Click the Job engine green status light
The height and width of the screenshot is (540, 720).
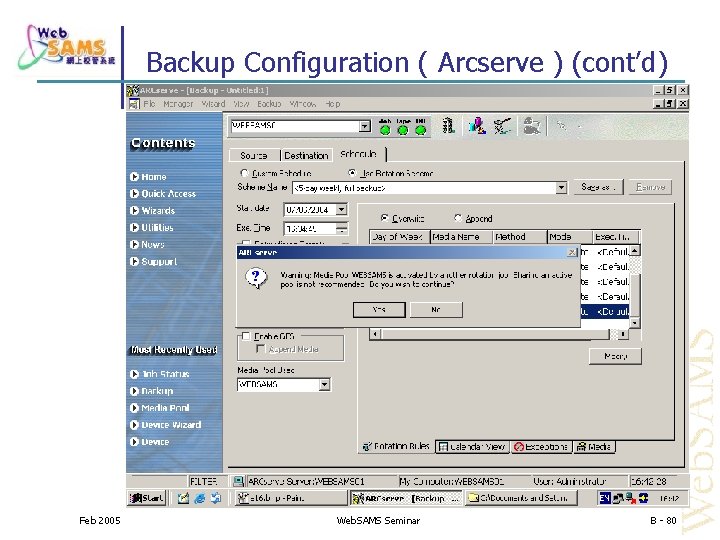point(385,130)
